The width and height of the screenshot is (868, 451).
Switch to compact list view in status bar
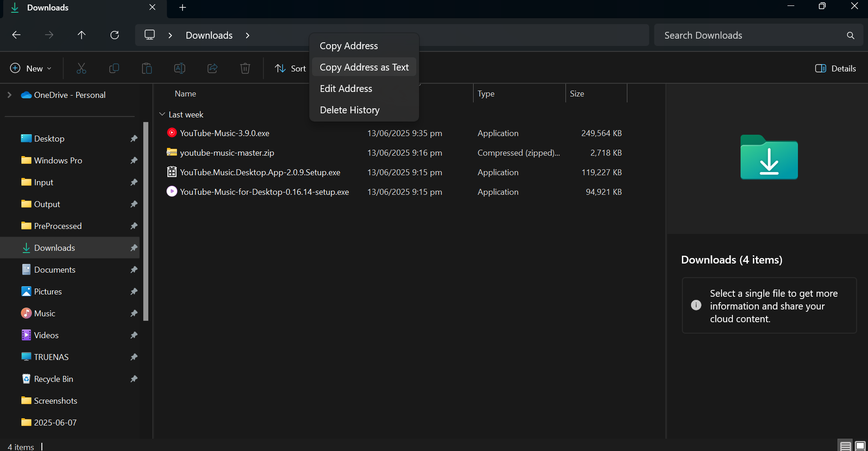coord(845,446)
